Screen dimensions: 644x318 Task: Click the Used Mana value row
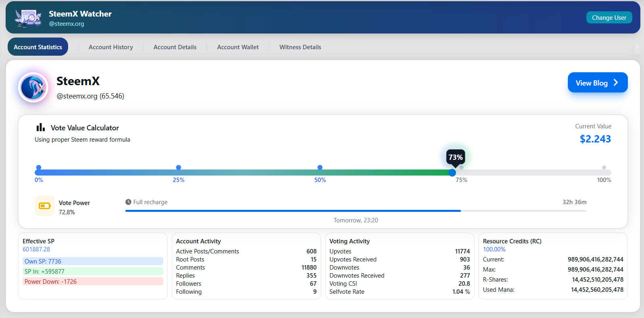pyautogui.click(x=553, y=290)
